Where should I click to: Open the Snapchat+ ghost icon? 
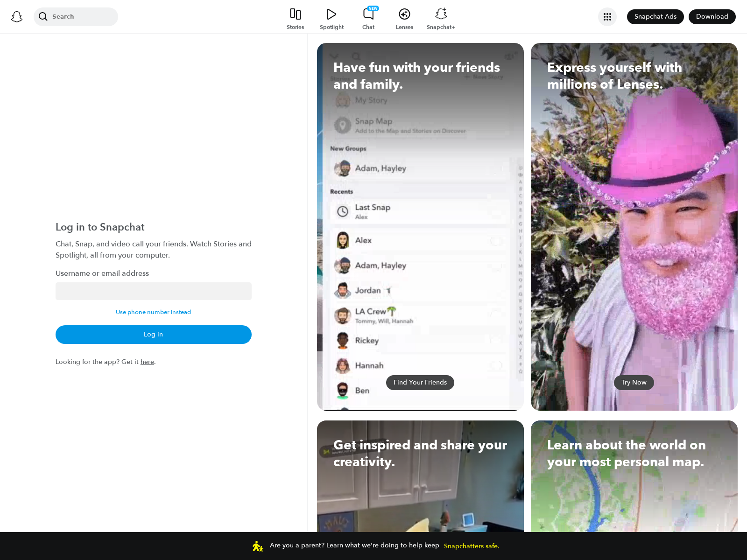[441, 14]
